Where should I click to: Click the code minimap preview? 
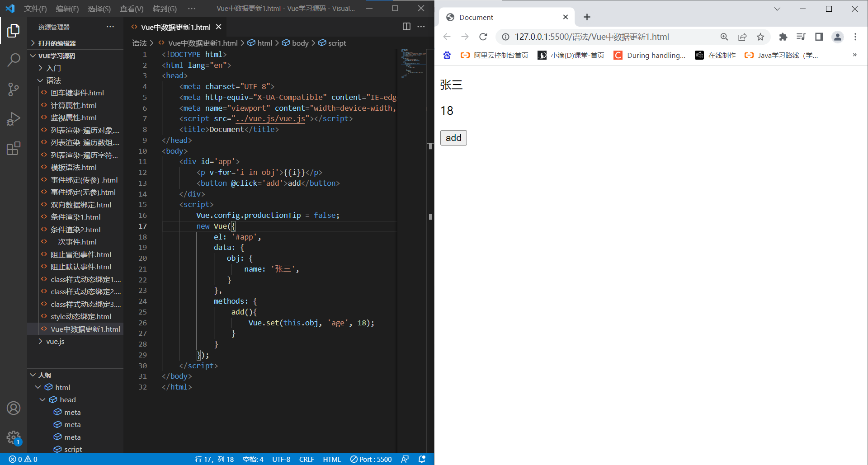coord(413,63)
